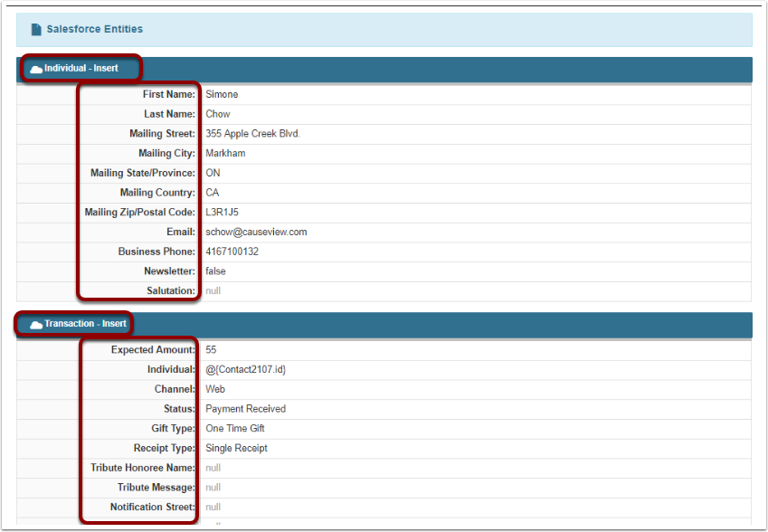Click the Tribute Message: label
Screen dimensions: 768x532
click(156, 488)
